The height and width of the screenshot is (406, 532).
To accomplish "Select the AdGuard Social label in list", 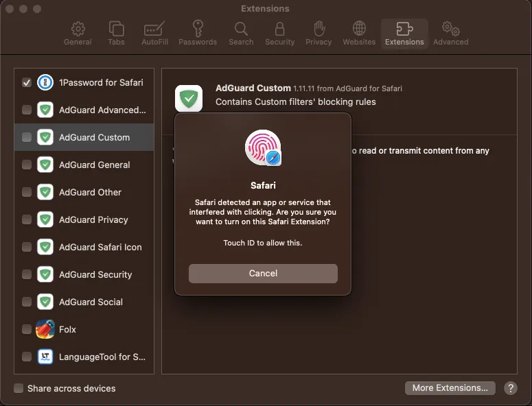I will coord(91,302).
